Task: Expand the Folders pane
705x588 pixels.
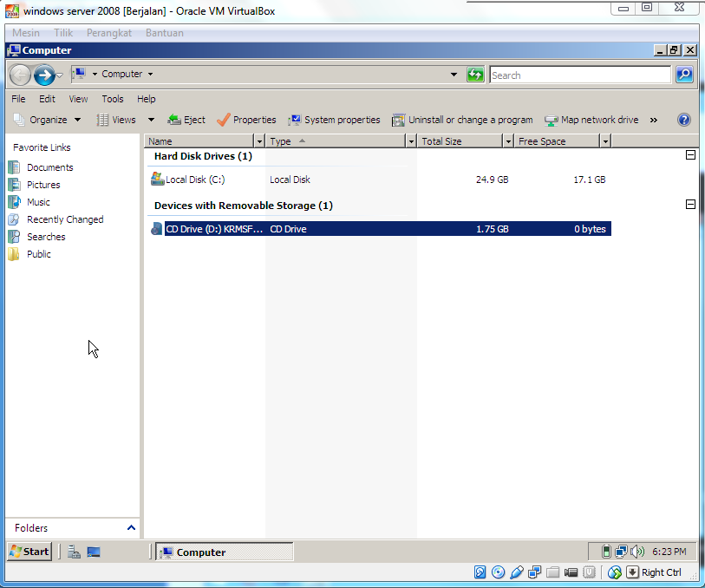Action: click(x=131, y=527)
